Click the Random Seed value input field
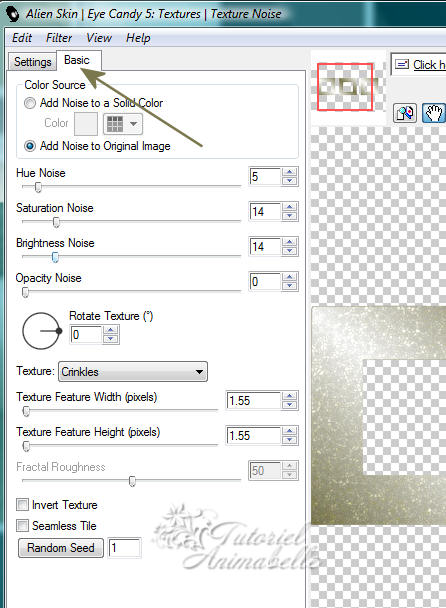The width and height of the screenshot is (446, 608). (124, 548)
